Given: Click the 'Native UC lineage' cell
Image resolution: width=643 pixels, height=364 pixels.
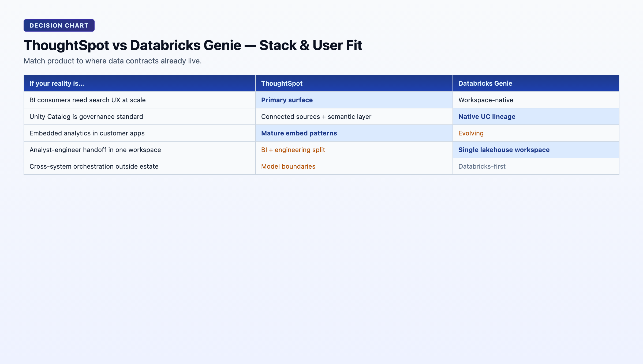Looking at the screenshot, I should coord(536,116).
